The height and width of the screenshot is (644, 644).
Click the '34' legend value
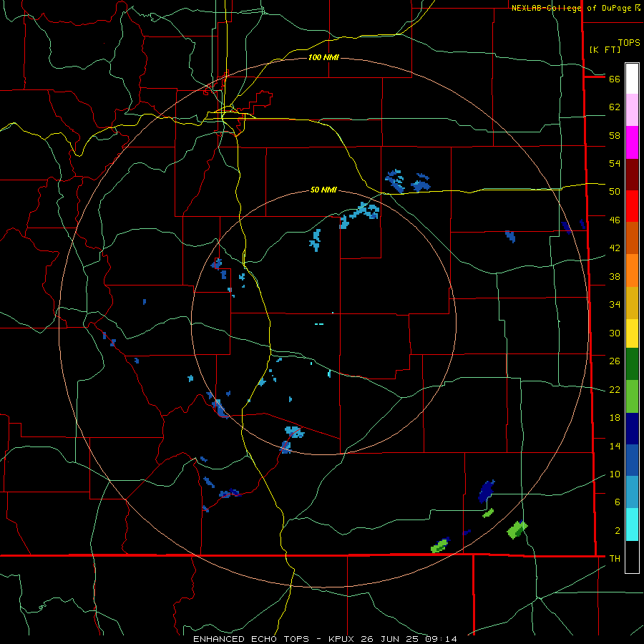pyautogui.click(x=615, y=305)
